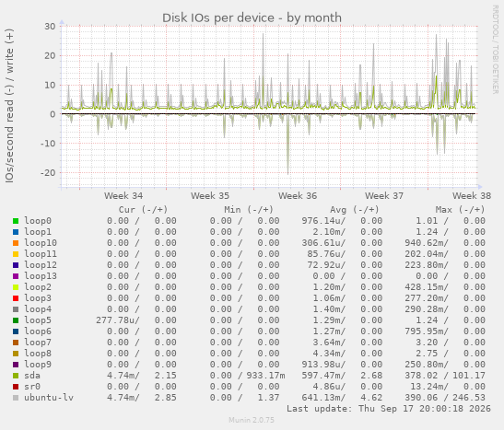Click the loop13 purple legend swatch
The width and height of the screenshot is (504, 430).
16,276
